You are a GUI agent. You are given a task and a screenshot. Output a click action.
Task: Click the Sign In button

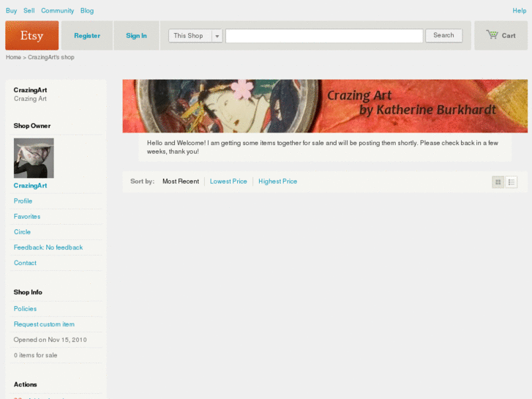(136, 36)
